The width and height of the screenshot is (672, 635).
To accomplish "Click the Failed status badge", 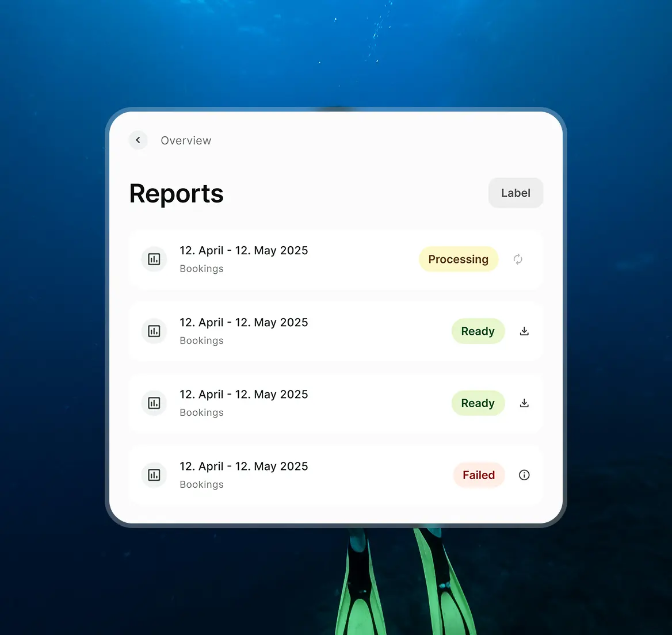I will (479, 475).
